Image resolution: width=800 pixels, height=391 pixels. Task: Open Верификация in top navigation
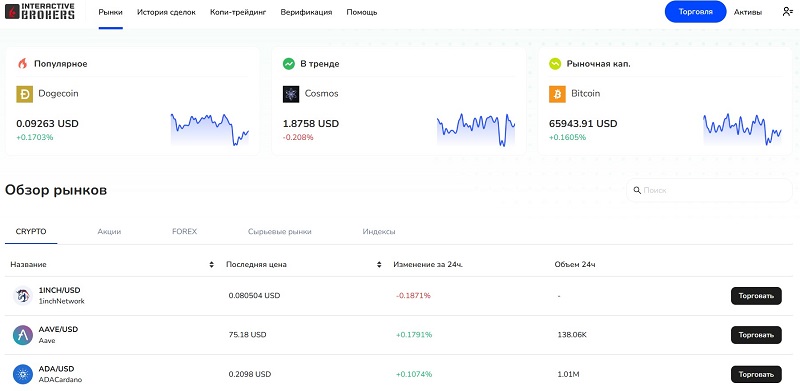click(x=306, y=12)
